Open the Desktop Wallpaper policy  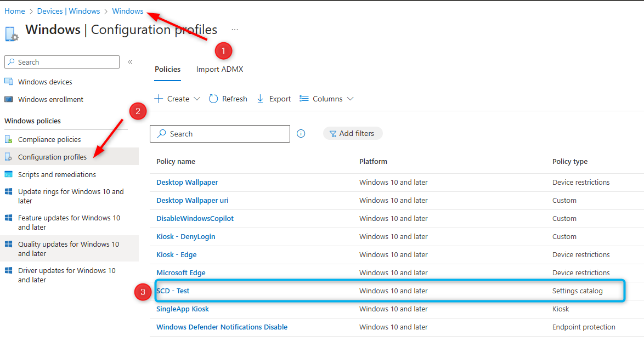[187, 182]
